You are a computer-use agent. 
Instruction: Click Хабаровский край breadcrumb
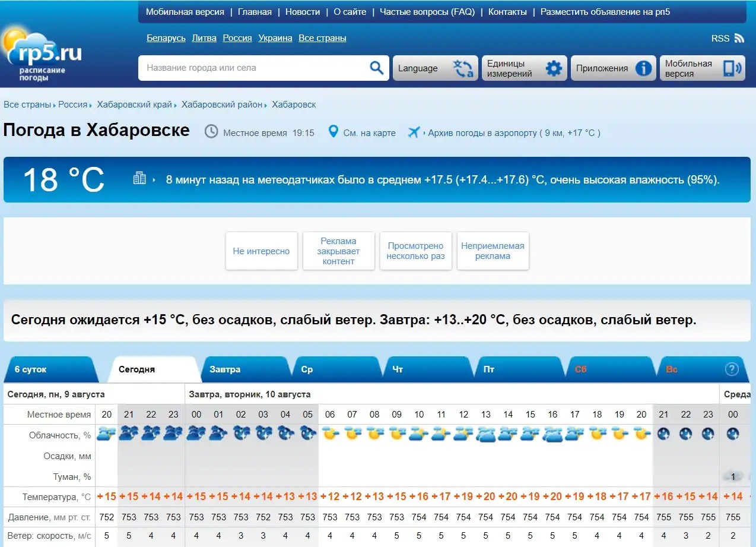pos(135,105)
